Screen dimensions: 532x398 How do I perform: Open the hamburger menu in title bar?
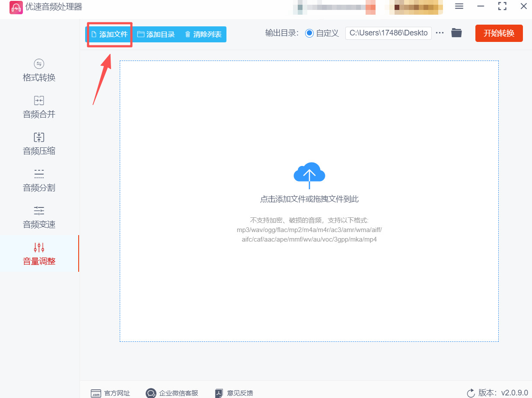click(459, 6)
